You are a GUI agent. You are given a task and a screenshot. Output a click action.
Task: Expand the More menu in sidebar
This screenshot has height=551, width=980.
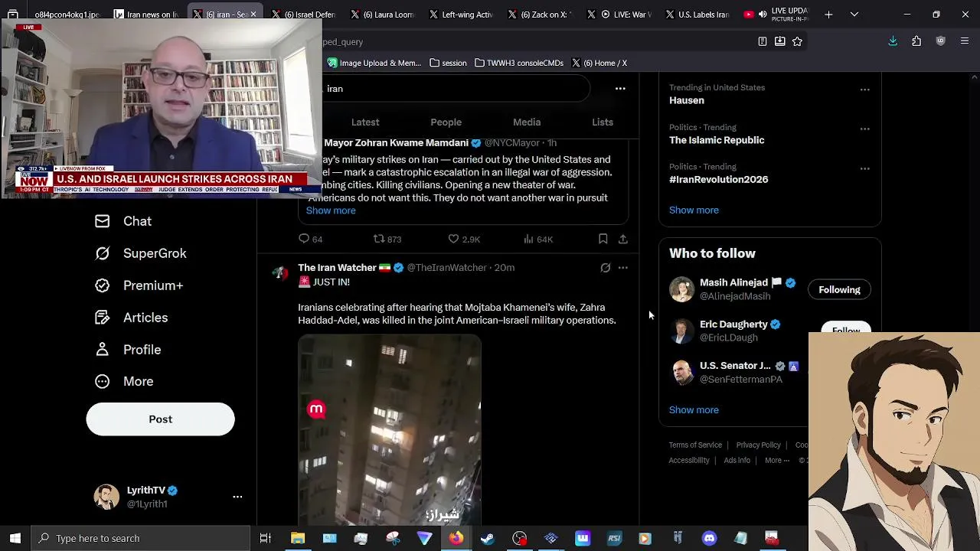tap(124, 381)
